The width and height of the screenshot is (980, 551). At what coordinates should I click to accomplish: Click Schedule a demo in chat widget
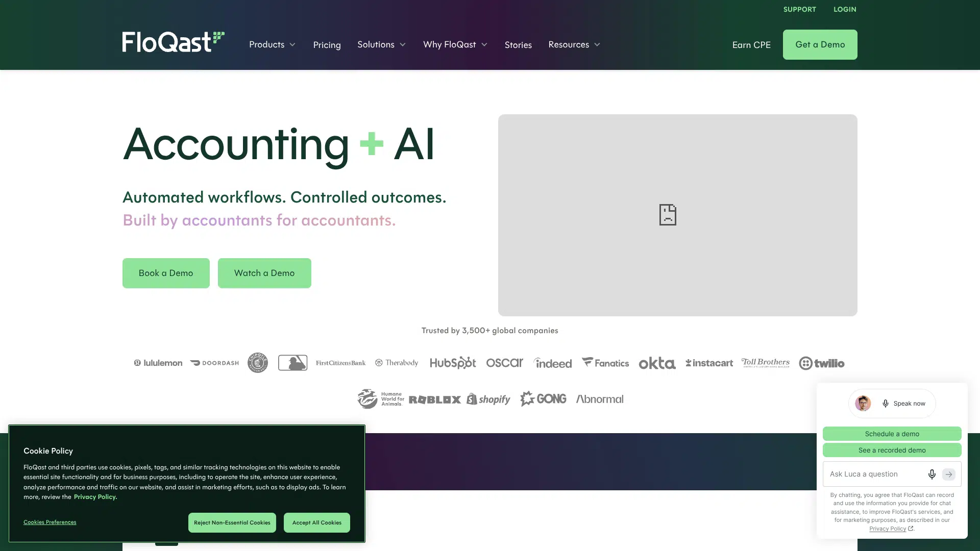[x=892, y=434]
